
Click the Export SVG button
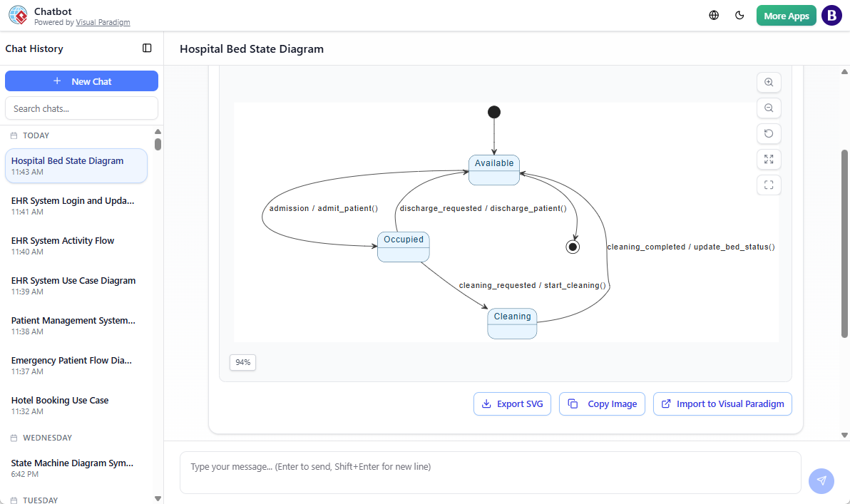coord(512,403)
